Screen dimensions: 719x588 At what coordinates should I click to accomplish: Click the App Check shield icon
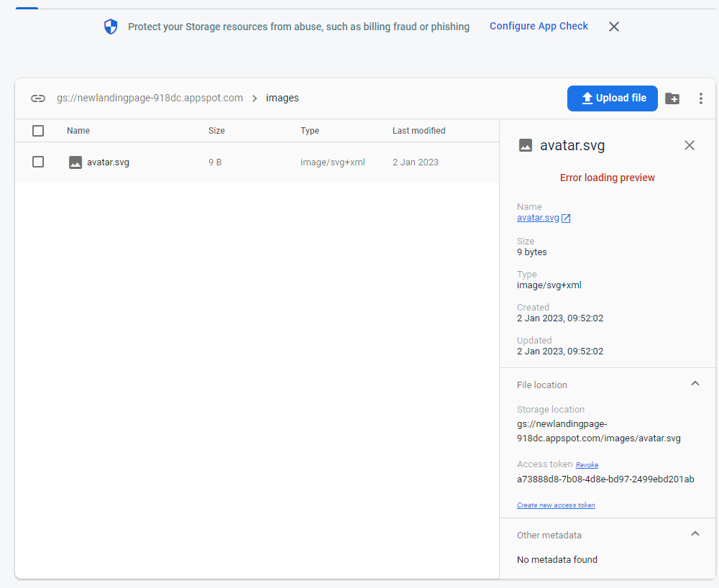point(110,26)
